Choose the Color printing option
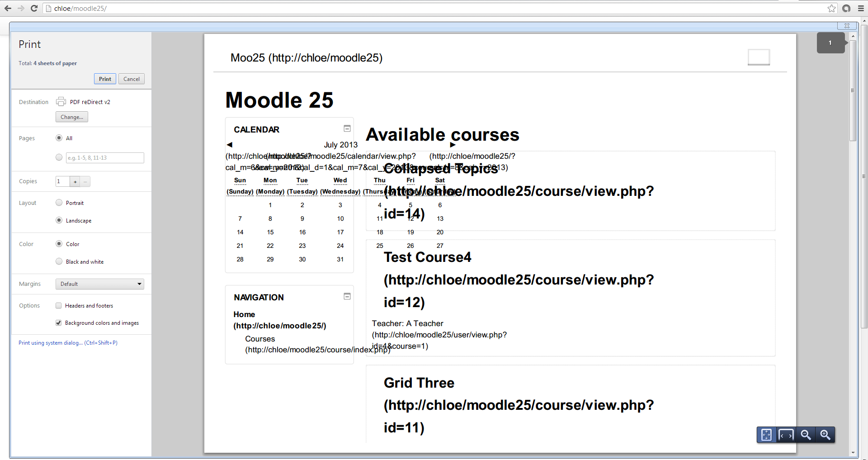 [x=59, y=244]
